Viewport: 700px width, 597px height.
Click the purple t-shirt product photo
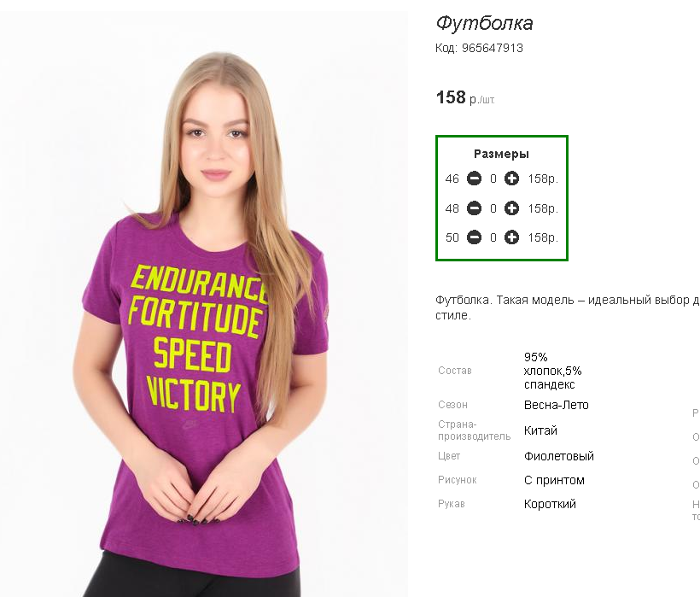tap(203, 304)
